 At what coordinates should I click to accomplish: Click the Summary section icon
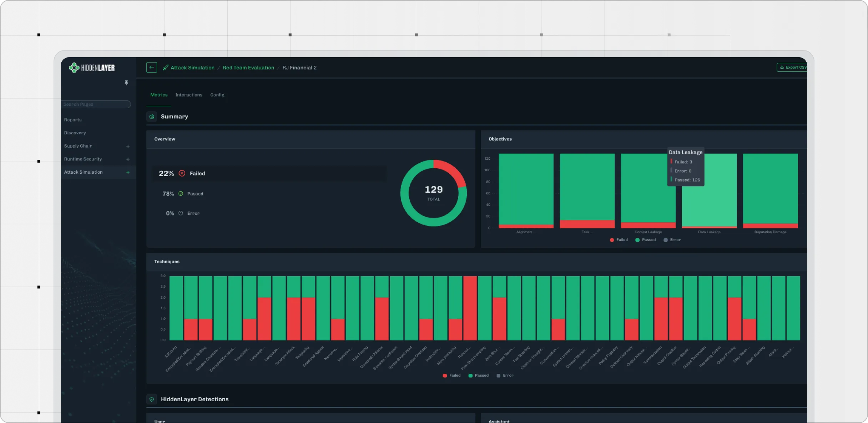click(x=152, y=116)
